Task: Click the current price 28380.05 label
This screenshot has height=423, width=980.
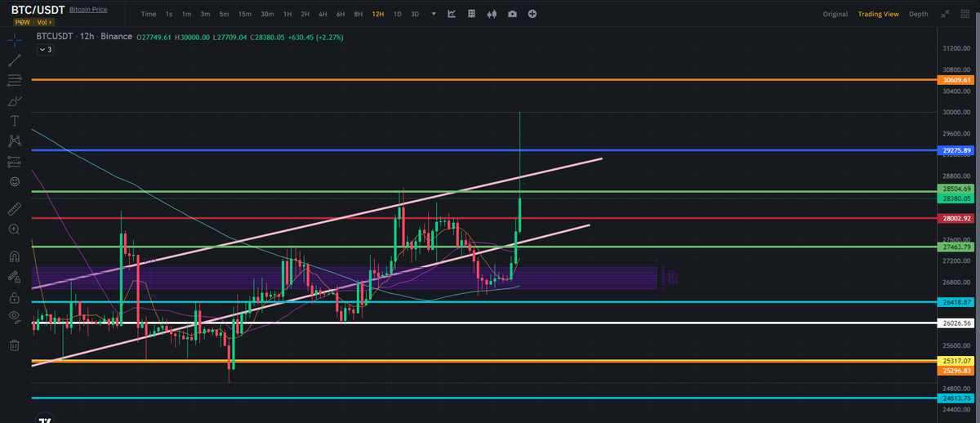Action: tap(956, 198)
